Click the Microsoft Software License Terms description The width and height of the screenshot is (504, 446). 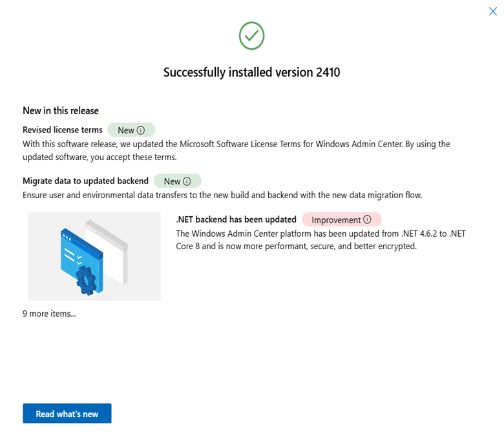(x=236, y=150)
